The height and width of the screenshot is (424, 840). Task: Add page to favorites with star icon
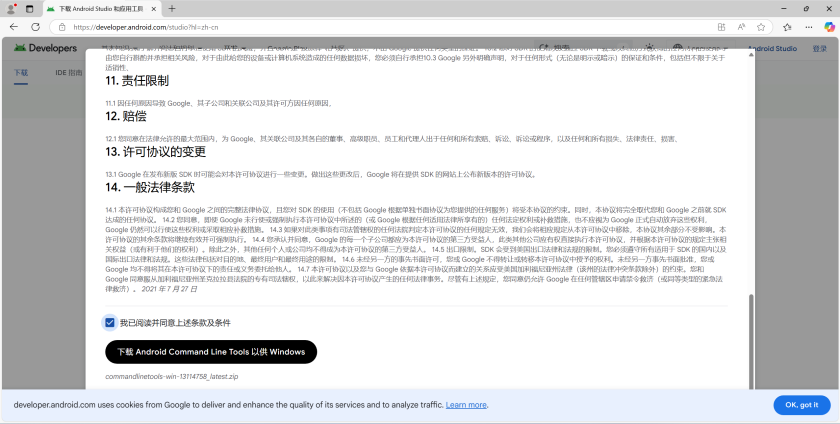pos(762,27)
